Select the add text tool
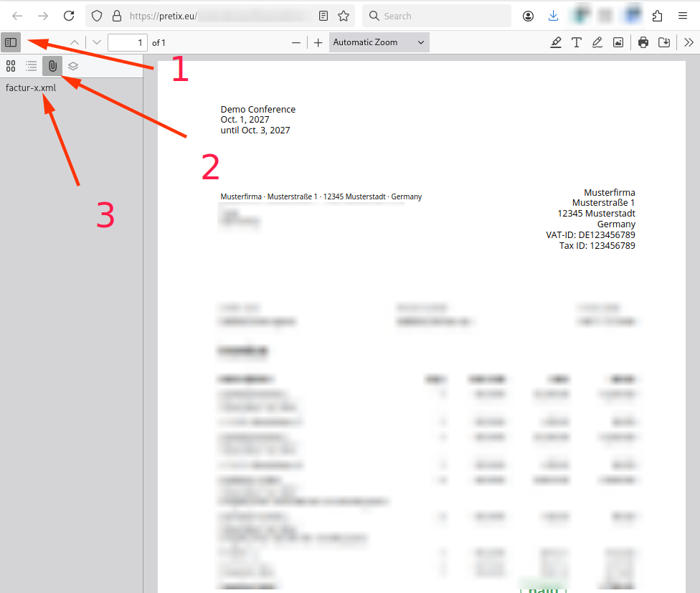This screenshot has width=700, height=593. coord(577,42)
